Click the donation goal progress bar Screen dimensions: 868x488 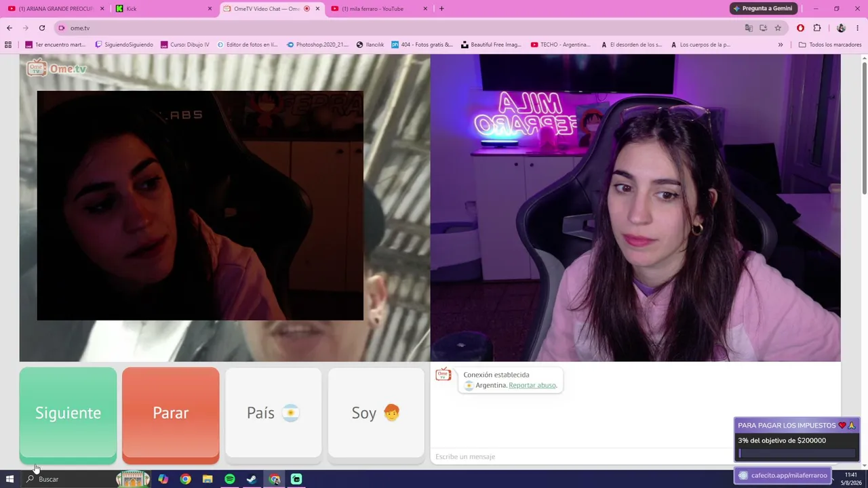click(797, 453)
